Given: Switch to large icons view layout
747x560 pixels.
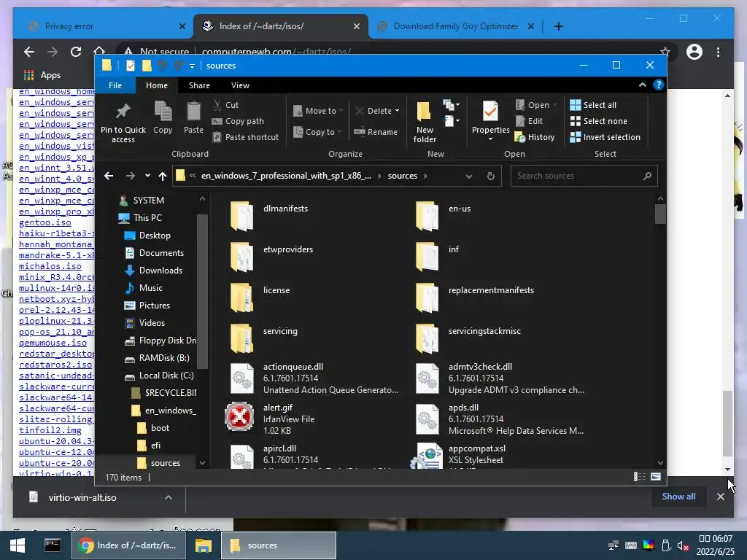Looking at the screenshot, I should coord(656,477).
